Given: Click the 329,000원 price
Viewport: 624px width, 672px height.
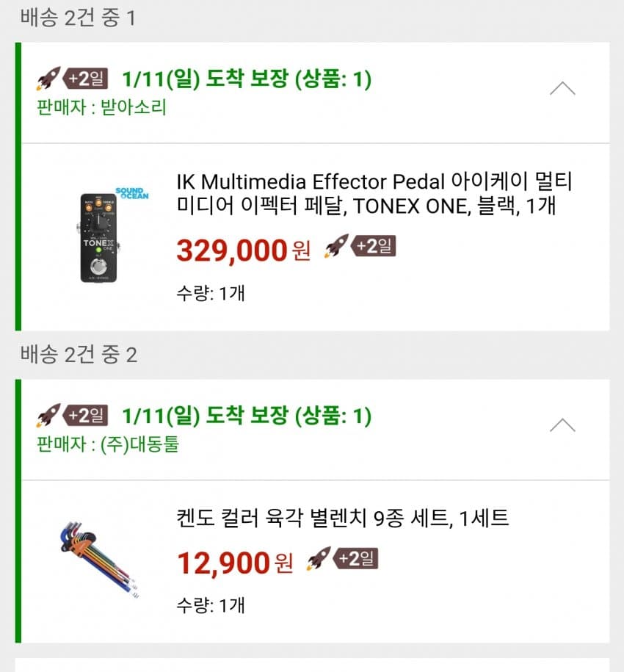Looking at the screenshot, I should [242, 250].
